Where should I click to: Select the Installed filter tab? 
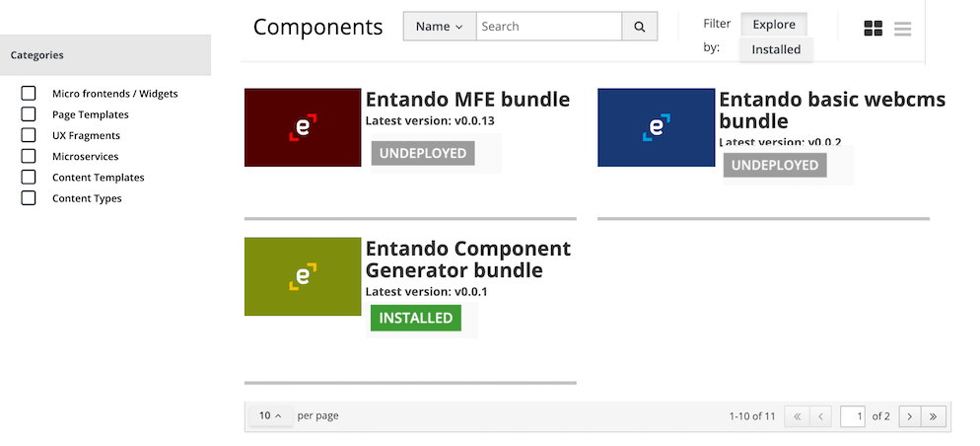pyautogui.click(x=776, y=49)
